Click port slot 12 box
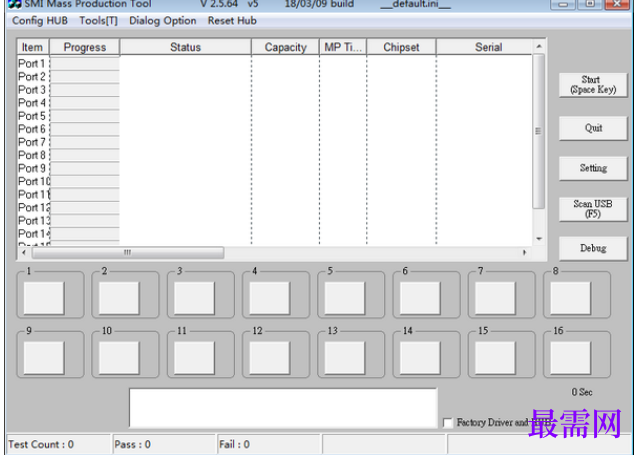The height and width of the screenshot is (455, 640). (269, 358)
